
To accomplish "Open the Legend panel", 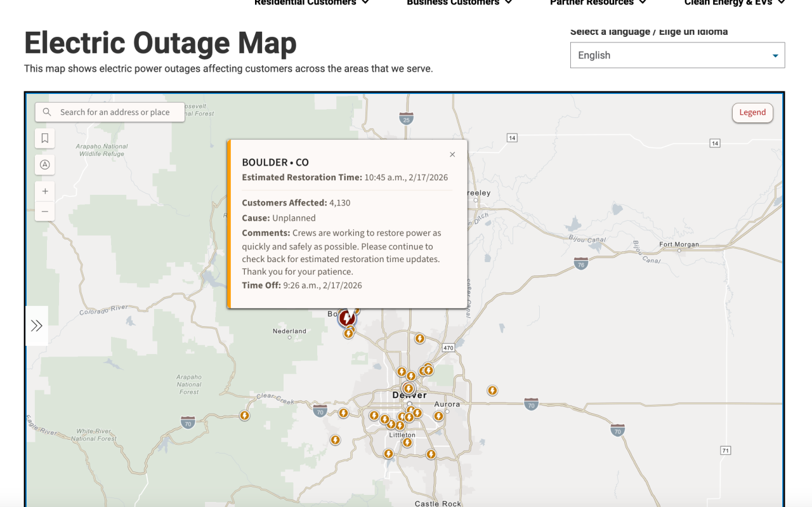I will (752, 112).
